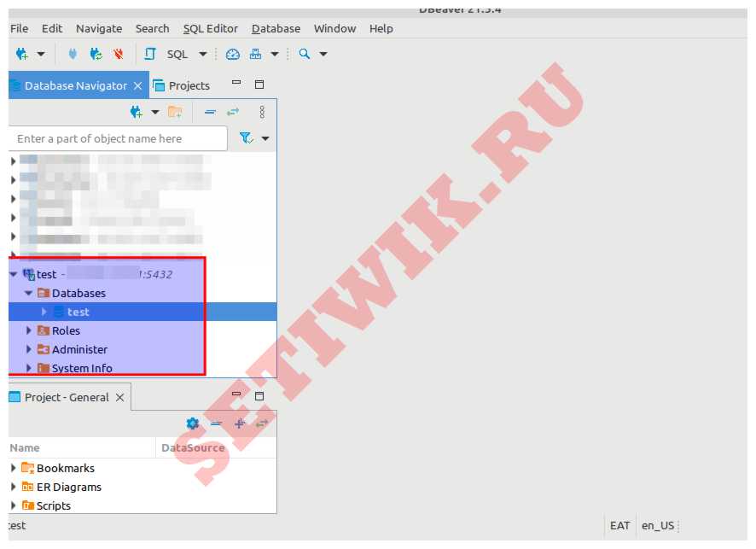
Task: Select the Databases folder
Action: tap(79, 293)
